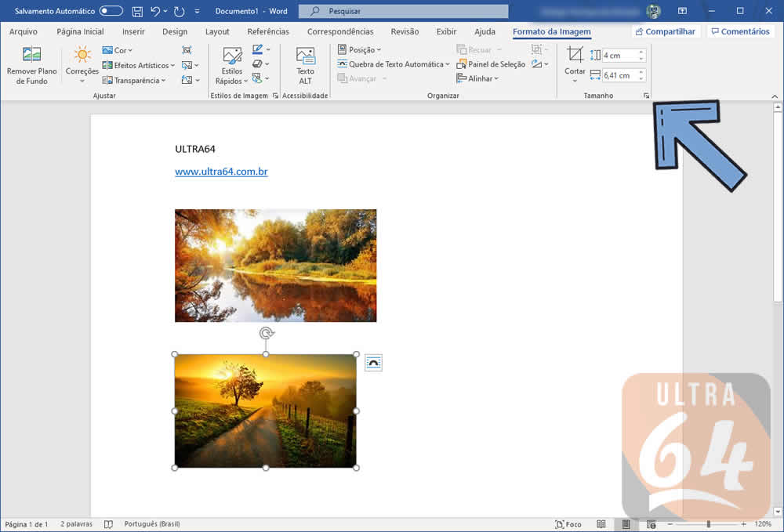Click the rotate handle above selected image
The image size is (784, 532).
click(266, 334)
